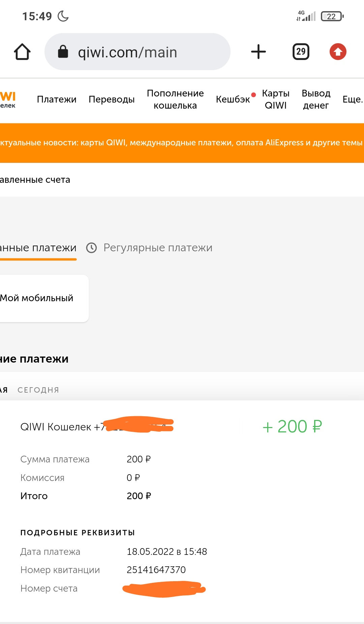Click the QIWI Кошелек logo
This screenshot has width=364, height=624.
[8, 100]
